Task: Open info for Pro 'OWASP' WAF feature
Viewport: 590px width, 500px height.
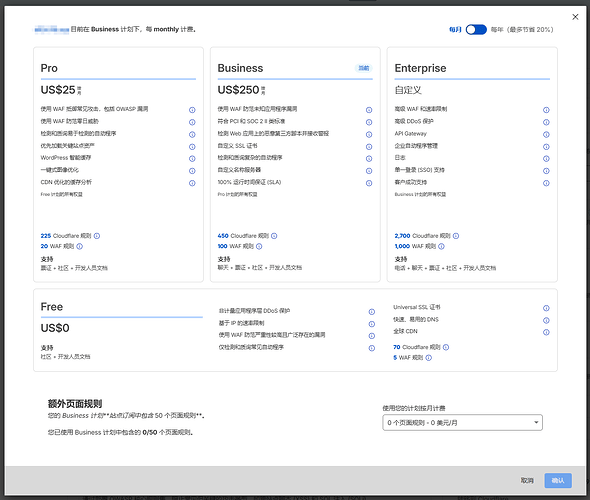Action: pyautogui.click(x=192, y=110)
